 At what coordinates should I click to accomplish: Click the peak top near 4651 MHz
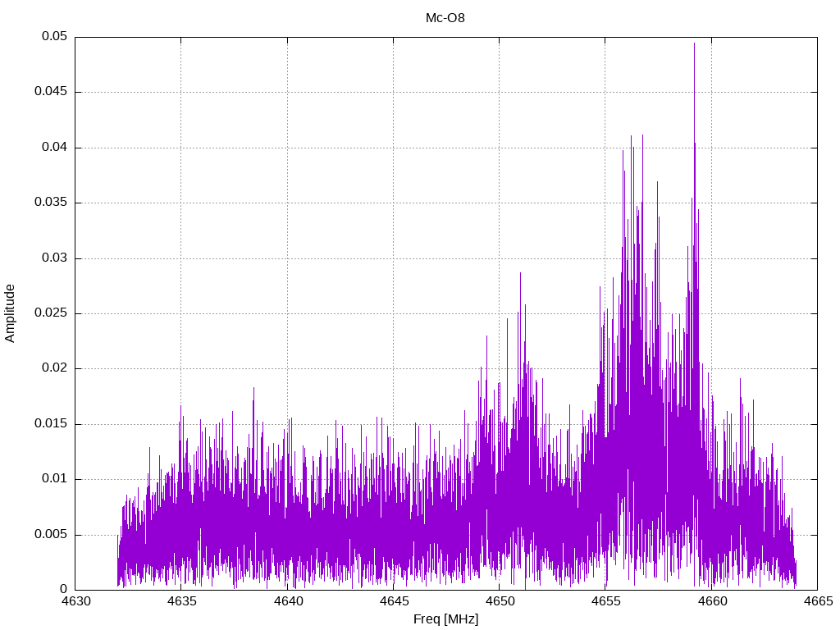[519, 273]
